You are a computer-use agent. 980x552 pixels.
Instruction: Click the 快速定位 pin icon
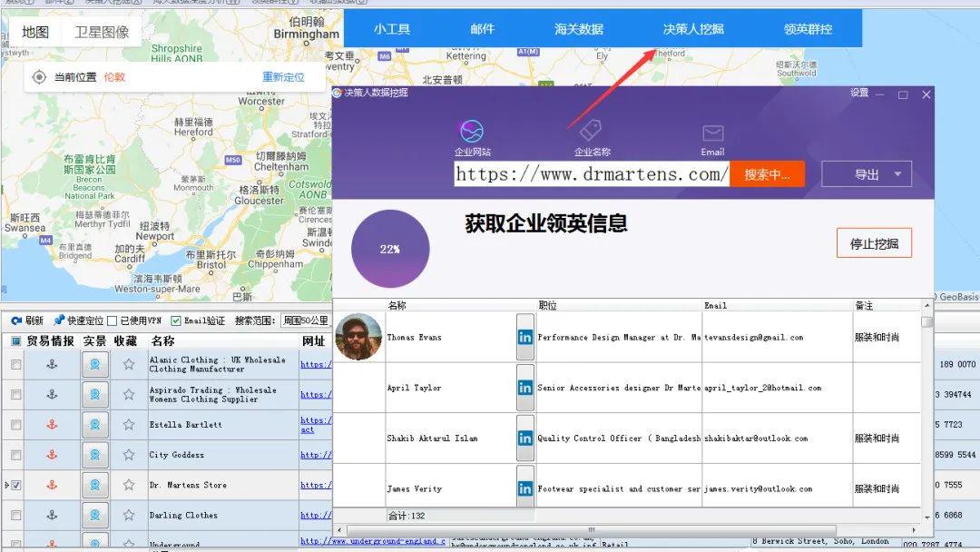pos(59,320)
